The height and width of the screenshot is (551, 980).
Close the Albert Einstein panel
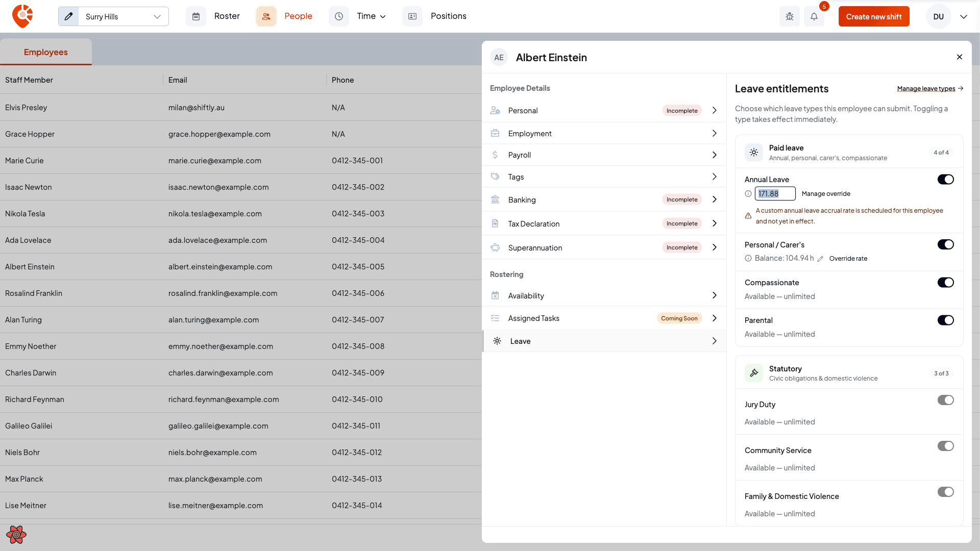960,57
